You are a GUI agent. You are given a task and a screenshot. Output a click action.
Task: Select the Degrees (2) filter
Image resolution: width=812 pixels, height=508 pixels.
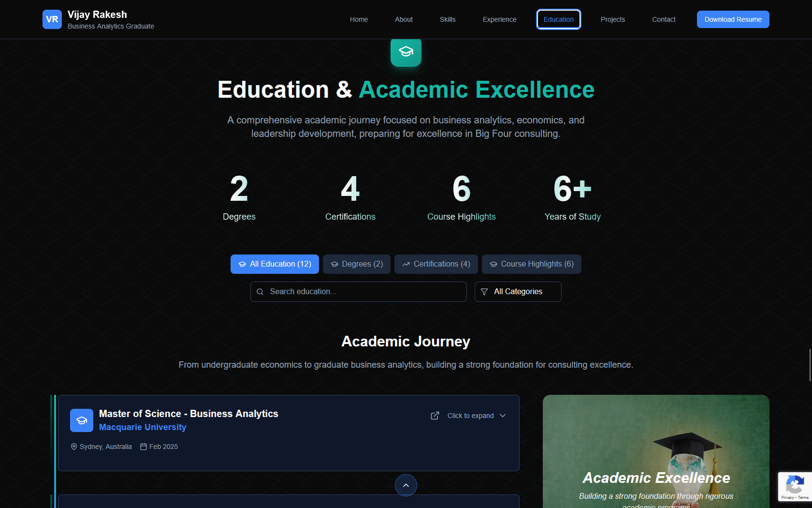(x=357, y=264)
